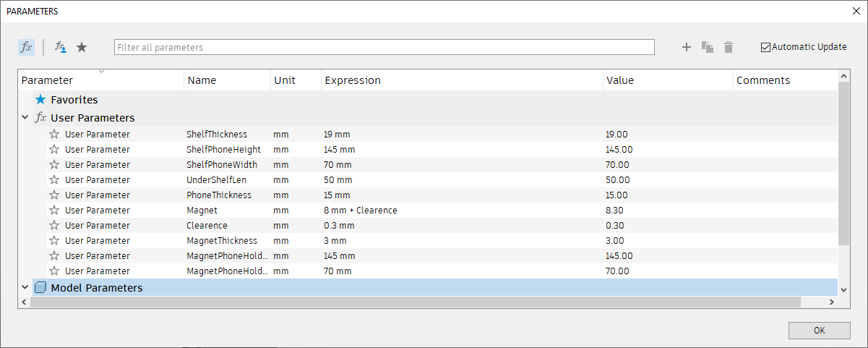Click the Parameter column sort arrow
Image resolution: width=868 pixels, height=348 pixels.
click(101, 72)
